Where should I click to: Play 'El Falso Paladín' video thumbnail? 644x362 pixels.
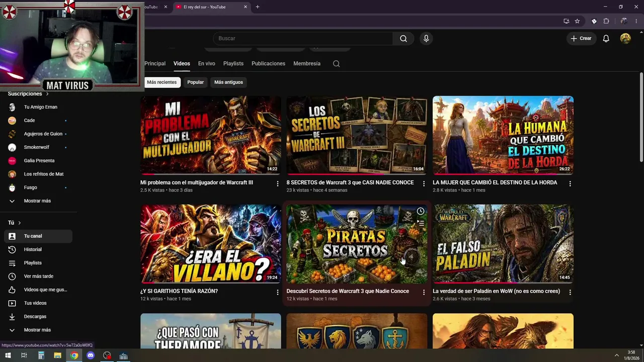(x=503, y=244)
